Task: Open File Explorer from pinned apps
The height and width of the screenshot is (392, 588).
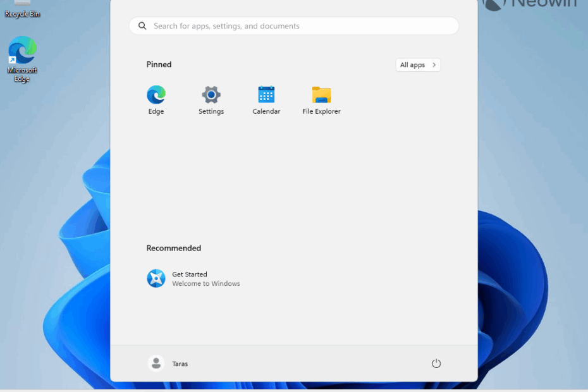Action: tap(321, 95)
